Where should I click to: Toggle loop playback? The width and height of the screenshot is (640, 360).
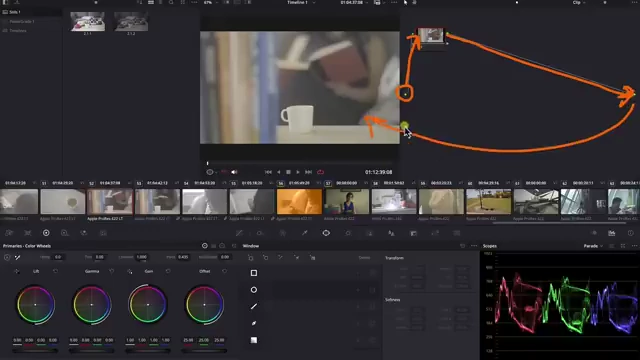coord(320,172)
